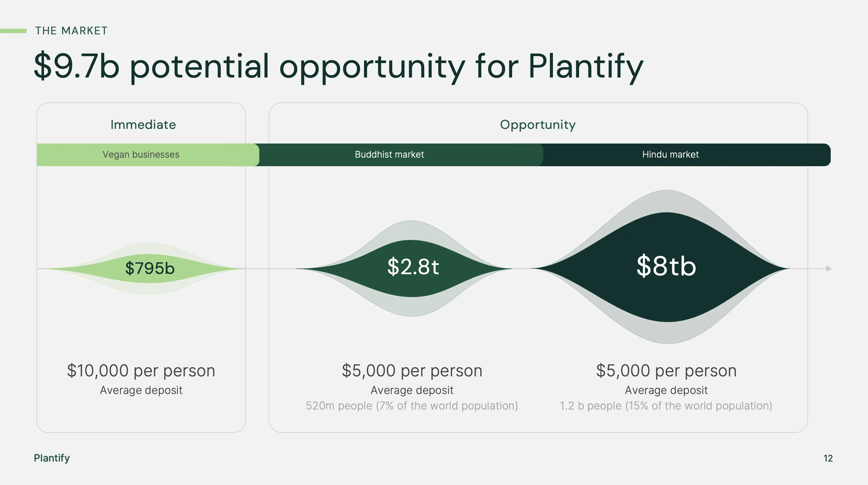Screen dimensions: 868x485
Task: Click the green accent bar beside THE MARKET
Action: tap(14, 31)
